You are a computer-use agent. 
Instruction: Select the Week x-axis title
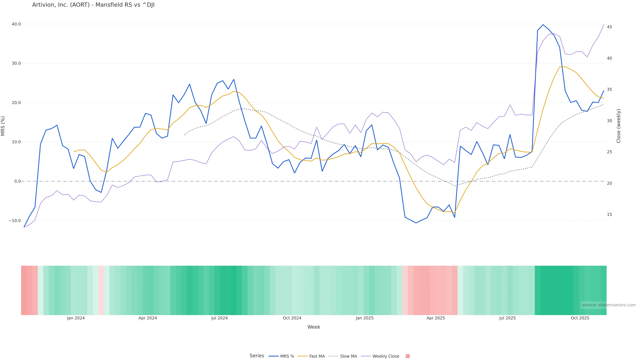[314, 327]
